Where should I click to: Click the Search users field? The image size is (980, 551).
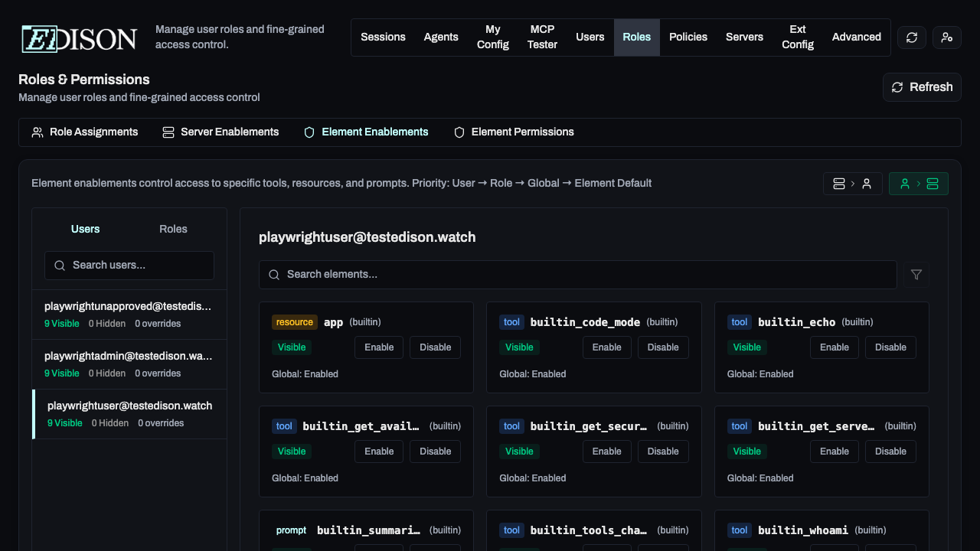129,266
